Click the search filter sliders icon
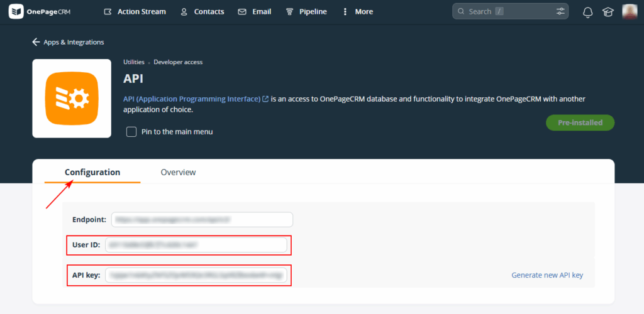Viewport: 644px width, 314px height. point(560,11)
